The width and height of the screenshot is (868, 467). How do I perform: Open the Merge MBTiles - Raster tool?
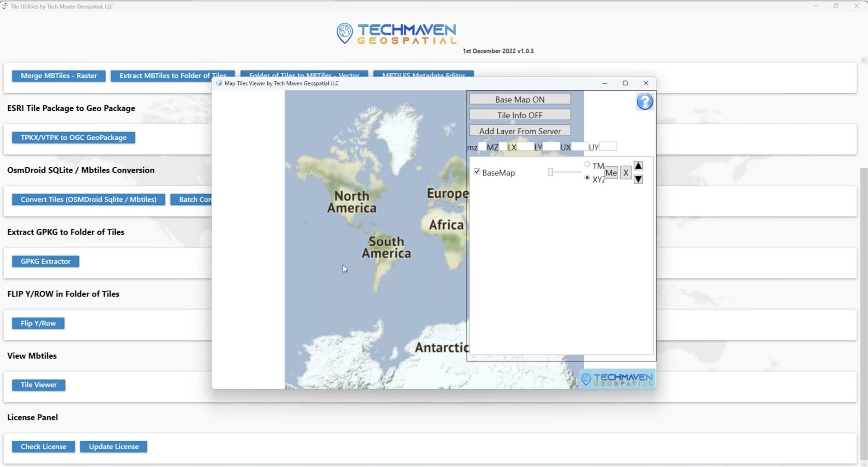[59, 76]
